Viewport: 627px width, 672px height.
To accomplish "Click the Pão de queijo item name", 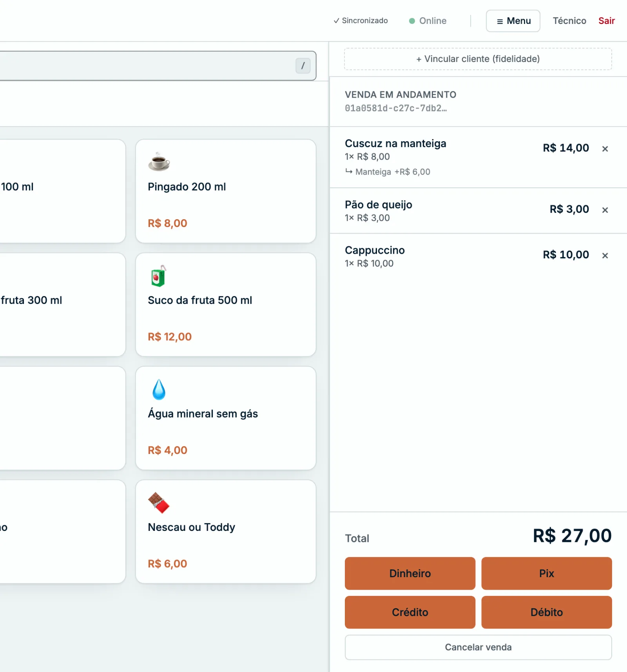I will click(x=378, y=205).
